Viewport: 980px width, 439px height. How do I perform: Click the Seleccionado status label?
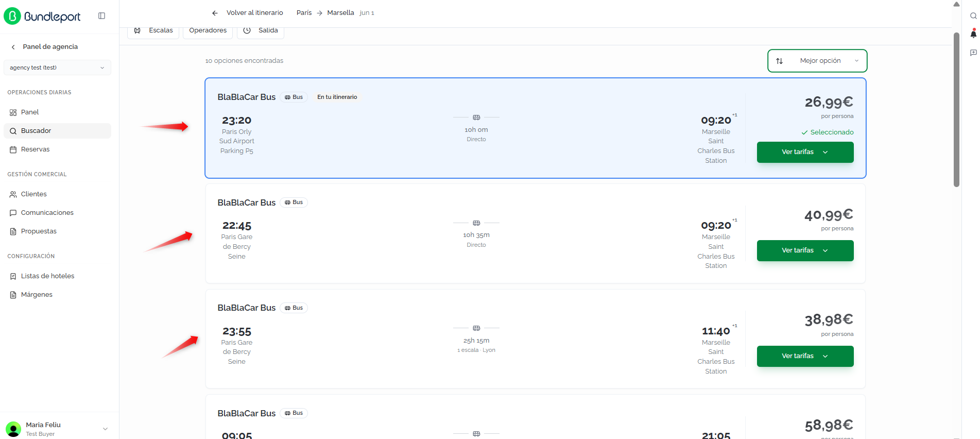[828, 132]
